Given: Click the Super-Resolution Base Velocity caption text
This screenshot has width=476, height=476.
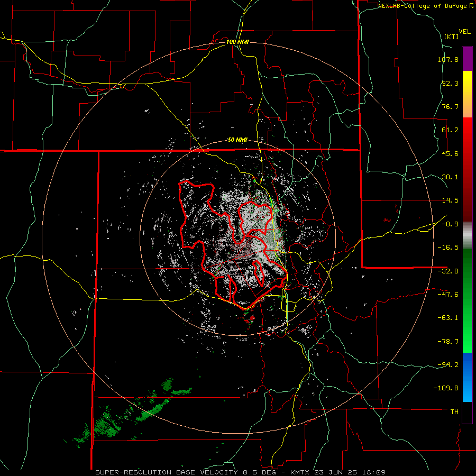Looking at the screenshot, I should 241,472.
